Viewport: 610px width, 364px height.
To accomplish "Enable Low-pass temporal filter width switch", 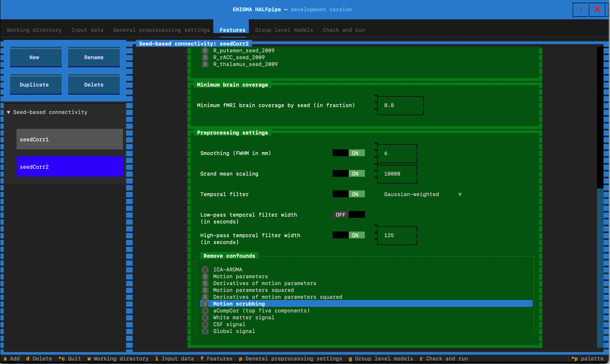I will [349, 215].
